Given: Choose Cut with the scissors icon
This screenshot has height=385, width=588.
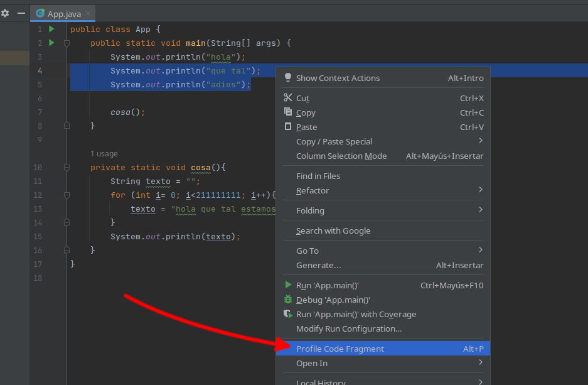Looking at the screenshot, I should [302, 98].
